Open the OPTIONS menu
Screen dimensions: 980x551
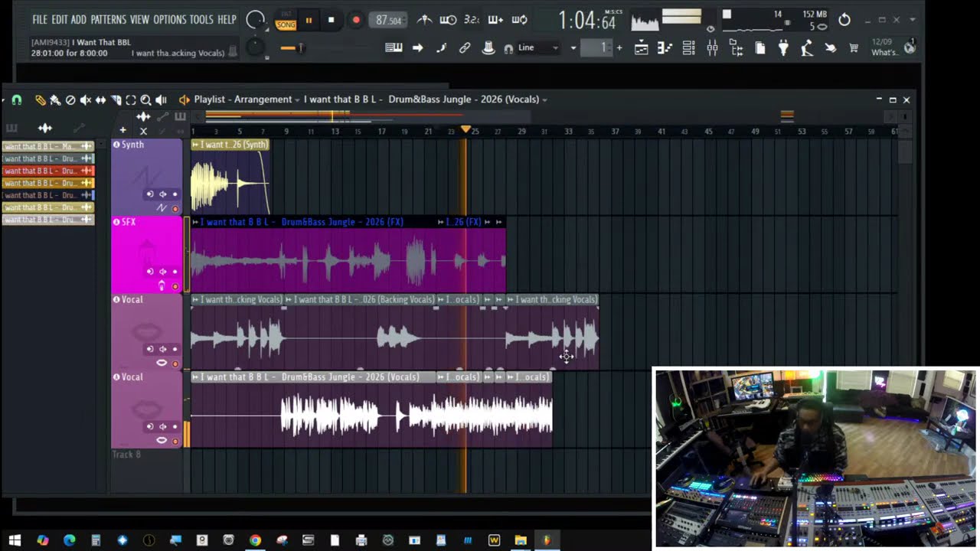pos(169,20)
